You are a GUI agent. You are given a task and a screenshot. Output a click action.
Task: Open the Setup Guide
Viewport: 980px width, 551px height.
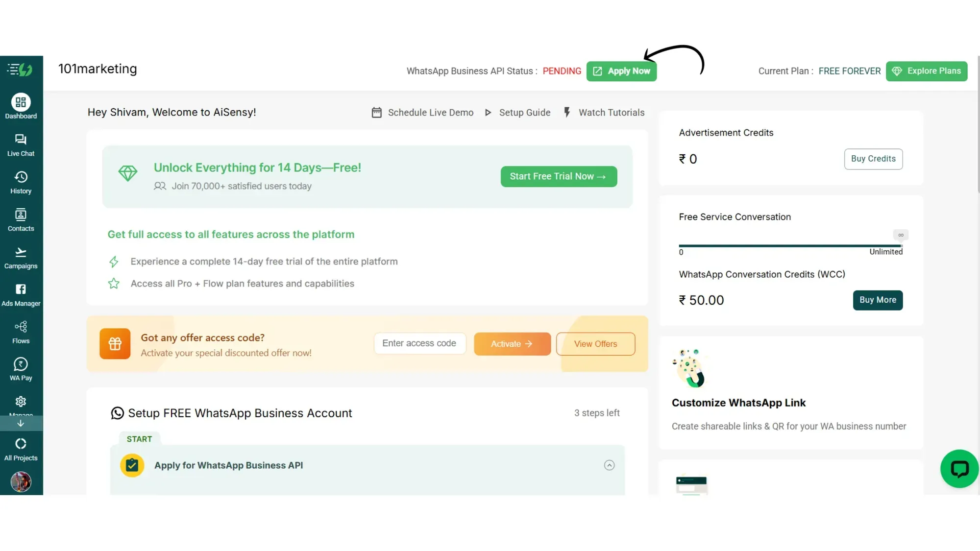[524, 112]
